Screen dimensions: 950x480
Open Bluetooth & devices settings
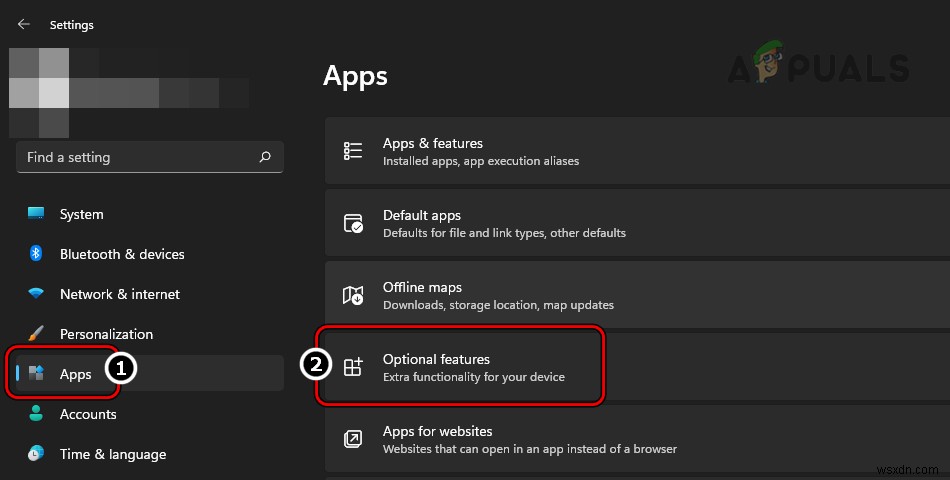(x=122, y=254)
